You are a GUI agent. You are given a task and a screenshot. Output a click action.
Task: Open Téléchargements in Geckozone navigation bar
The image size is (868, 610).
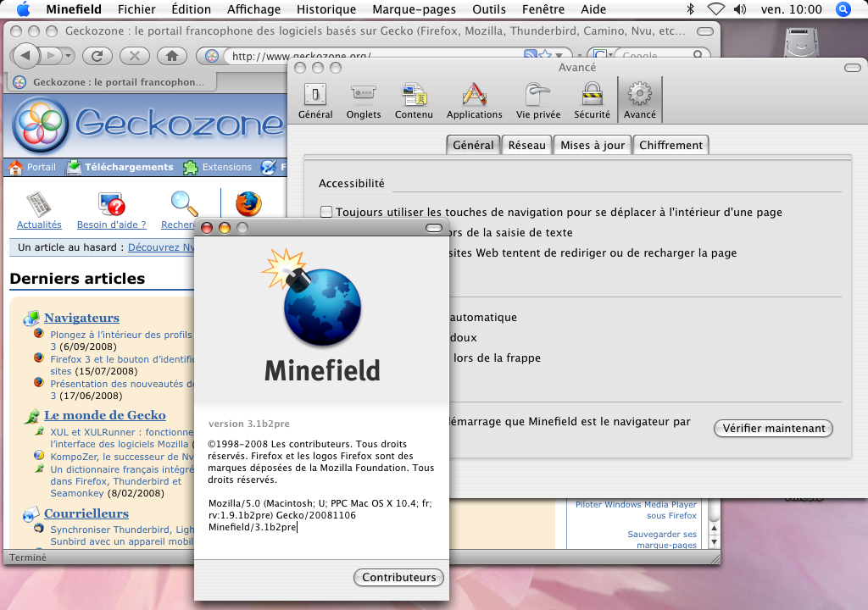[x=120, y=167]
